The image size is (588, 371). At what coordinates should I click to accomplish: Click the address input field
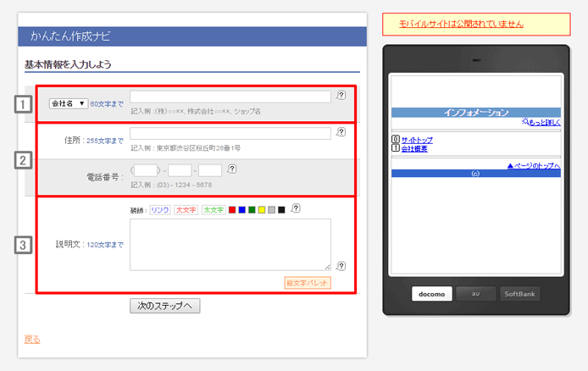pos(230,133)
